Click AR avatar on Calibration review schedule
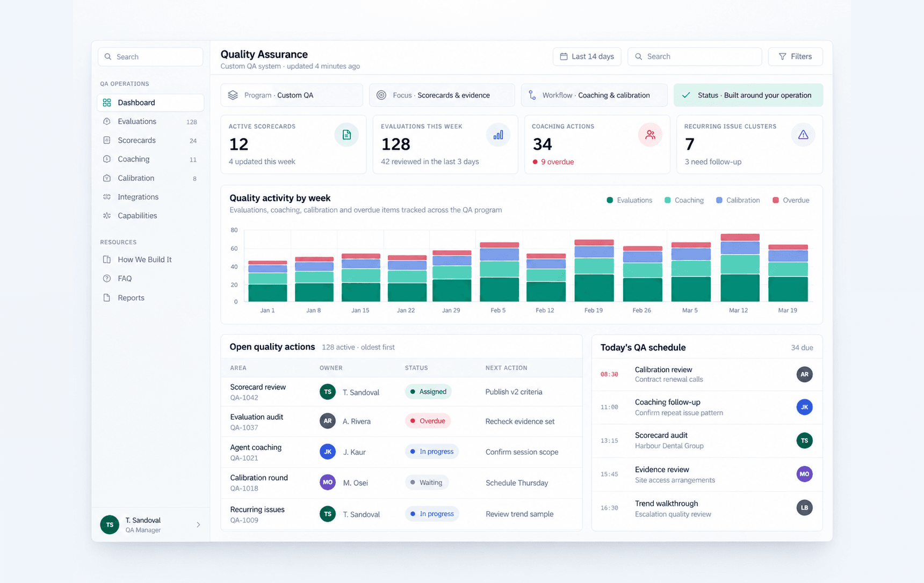This screenshot has width=924, height=583. (x=804, y=374)
